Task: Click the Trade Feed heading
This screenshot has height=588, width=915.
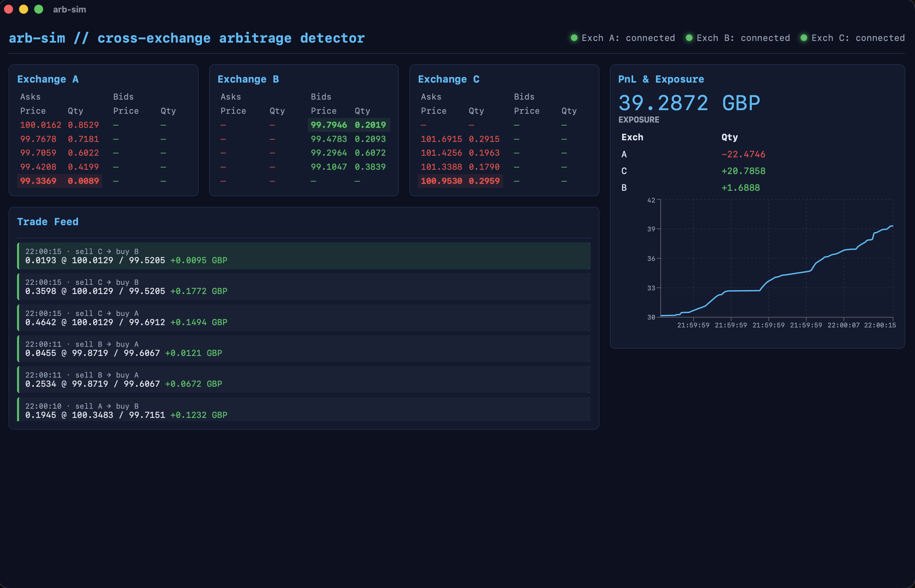Action: 48,222
